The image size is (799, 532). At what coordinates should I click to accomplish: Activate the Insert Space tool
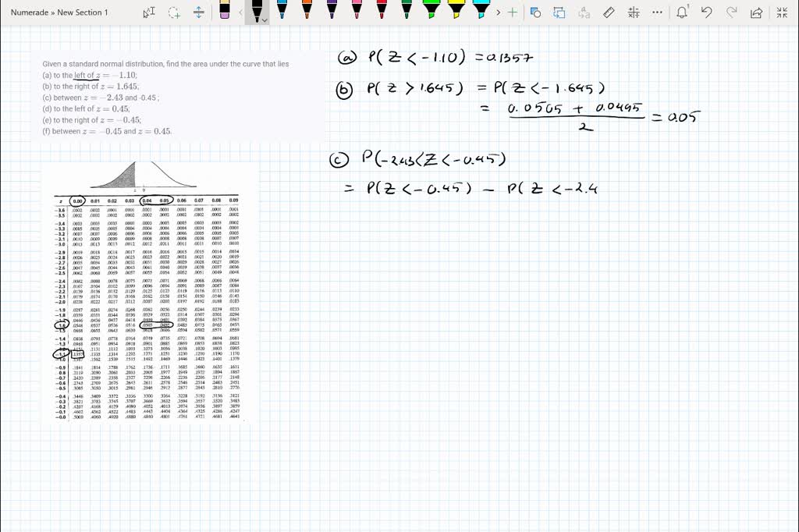tap(199, 12)
